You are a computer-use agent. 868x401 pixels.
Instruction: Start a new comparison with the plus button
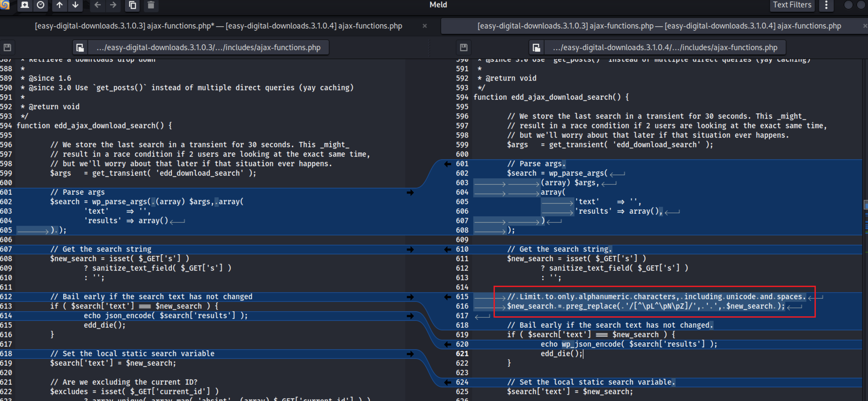pyautogui.click(x=25, y=5)
